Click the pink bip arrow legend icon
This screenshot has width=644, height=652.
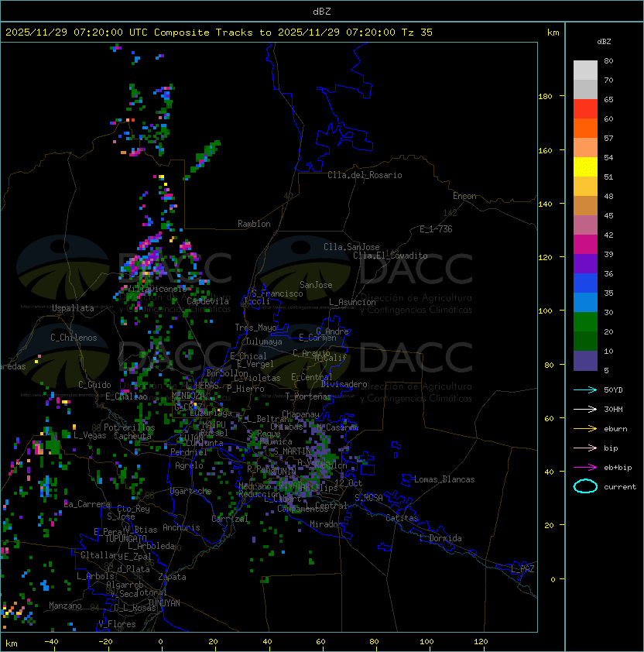point(585,448)
